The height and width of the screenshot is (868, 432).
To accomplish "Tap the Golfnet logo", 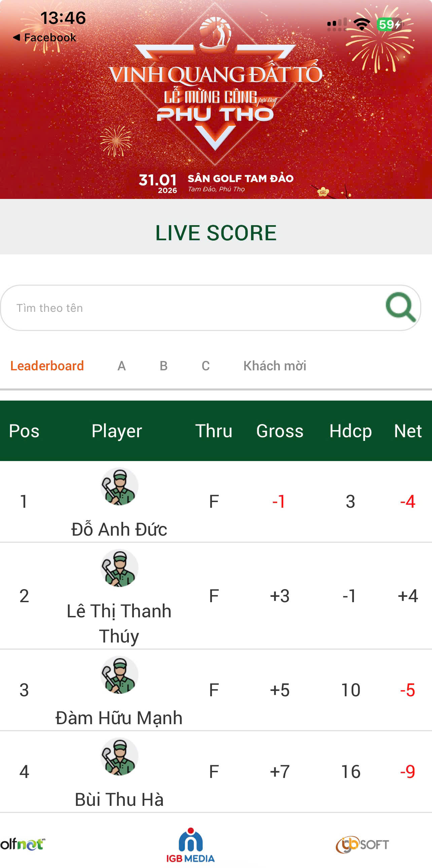I will (x=23, y=844).
